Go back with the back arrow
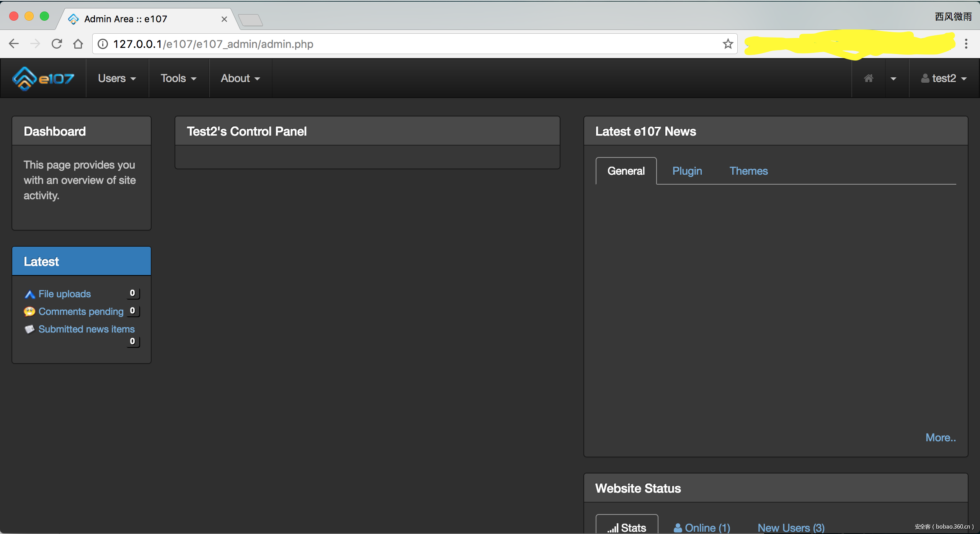Image resolution: width=980 pixels, height=534 pixels. 14,44
